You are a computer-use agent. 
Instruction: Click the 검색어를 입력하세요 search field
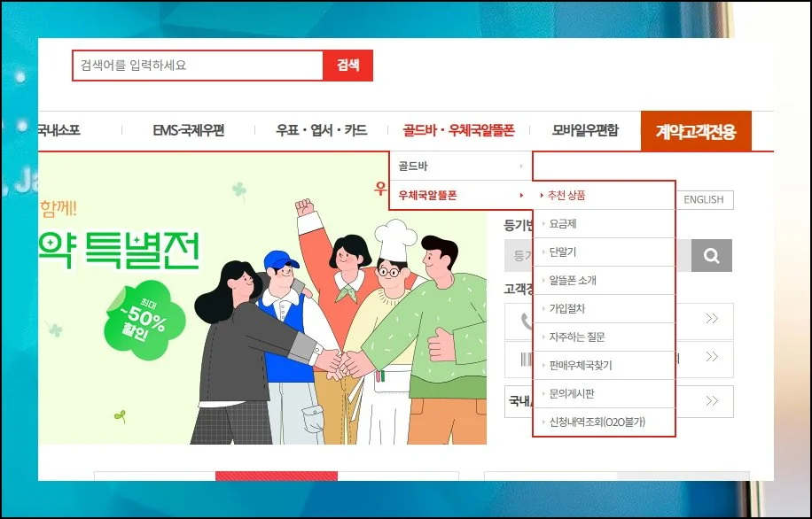(198, 66)
